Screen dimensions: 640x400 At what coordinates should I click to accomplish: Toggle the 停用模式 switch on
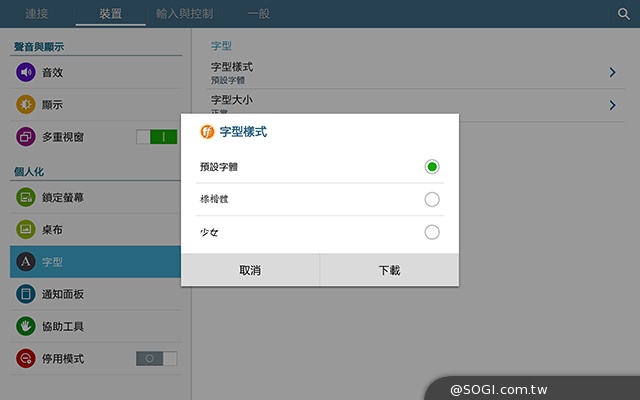click(157, 358)
